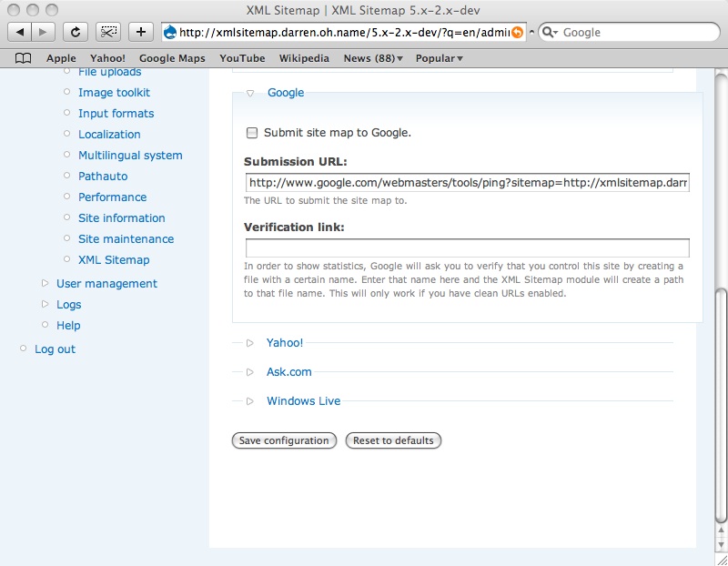This screenshot has width=728, height=566.
Task: Open the YouTube bookmark
Action: 242,58
